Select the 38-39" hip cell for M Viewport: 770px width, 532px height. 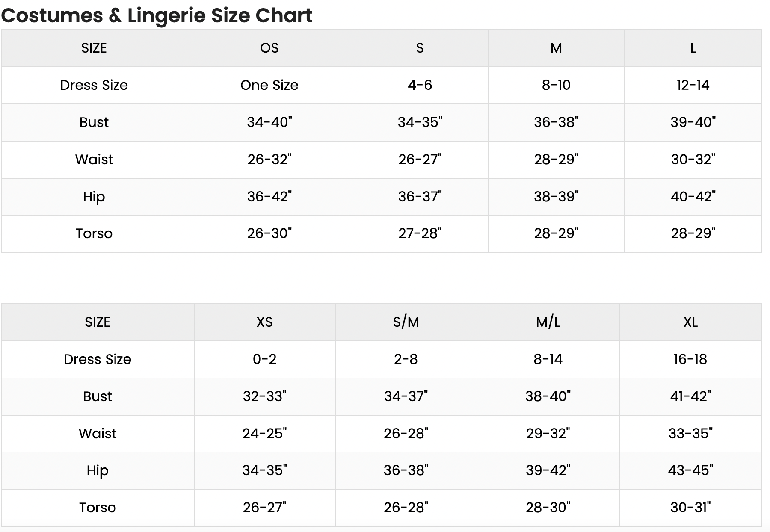pos(556,197)
